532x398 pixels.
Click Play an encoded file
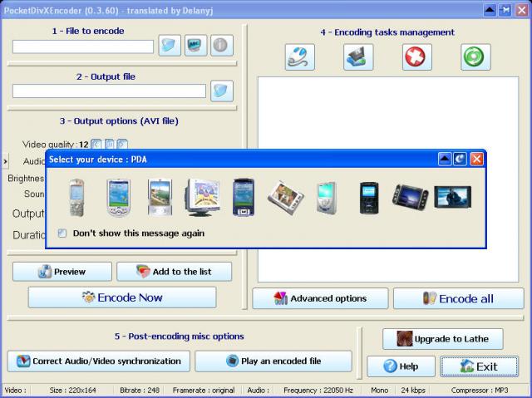[x=273, y=361]
